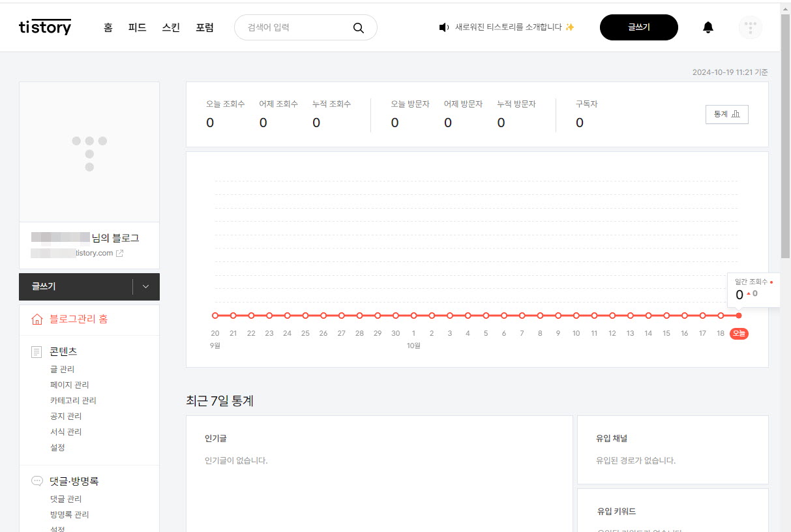This screenshot has height=532, width=791.
Task: Switch to the 피드 menu
Action: click(137, 27)
